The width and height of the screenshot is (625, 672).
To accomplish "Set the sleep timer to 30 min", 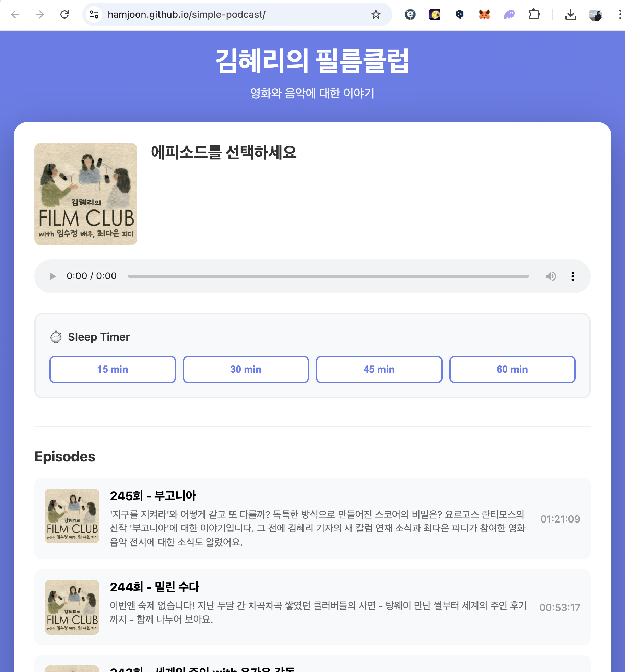I will tap(246, 369).
